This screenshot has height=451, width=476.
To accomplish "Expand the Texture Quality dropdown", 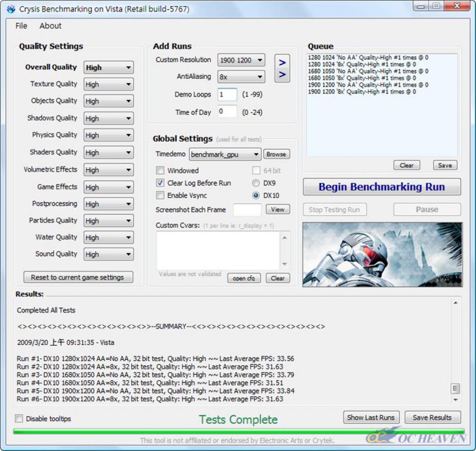I will pos(108,85).
